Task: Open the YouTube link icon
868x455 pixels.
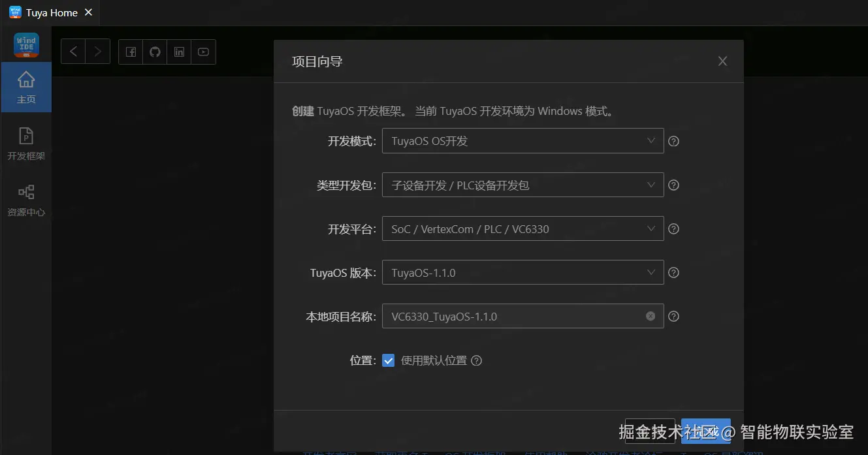Action: (x=203, y=52)
